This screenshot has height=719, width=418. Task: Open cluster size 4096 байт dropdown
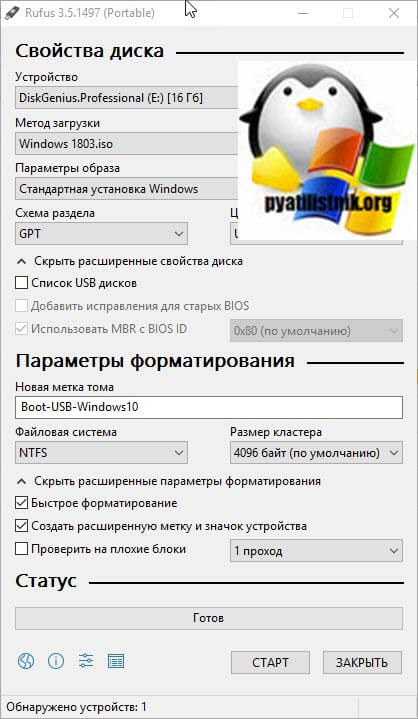coord(316,453)
